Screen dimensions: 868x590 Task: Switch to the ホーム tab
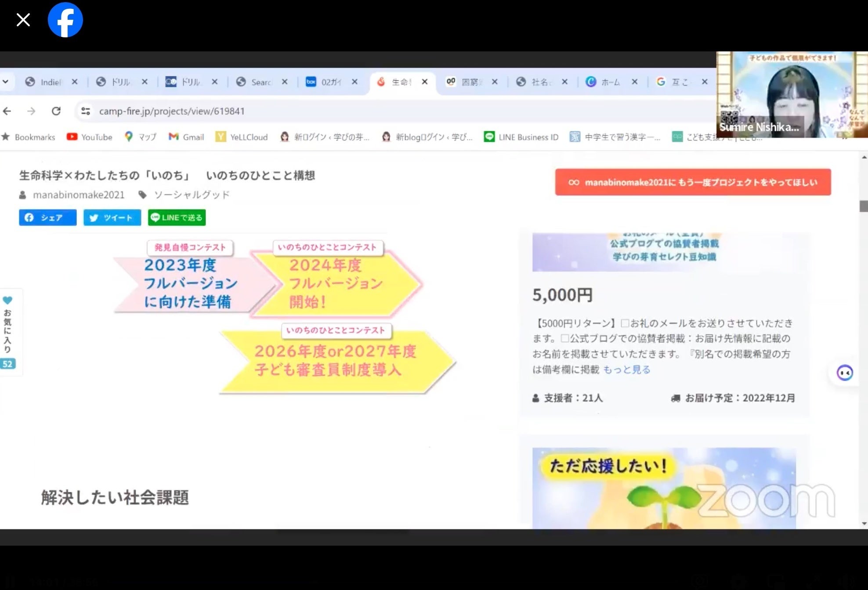pos(610,82)
